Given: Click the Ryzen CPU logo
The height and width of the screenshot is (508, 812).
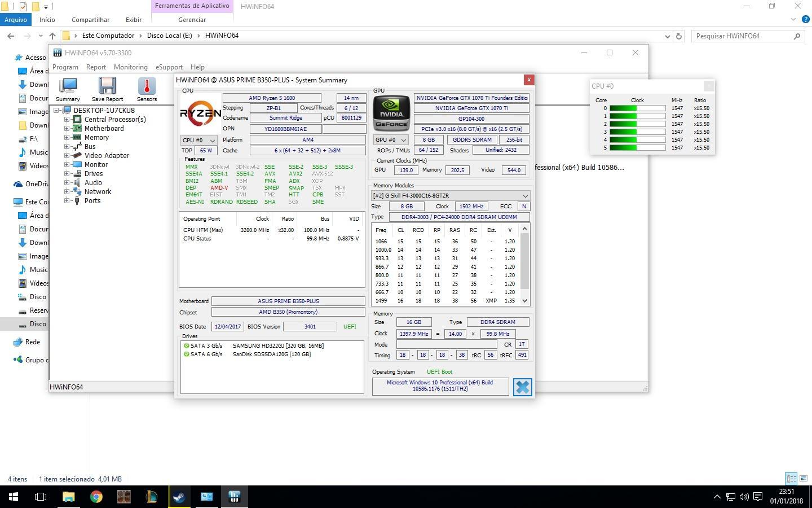Looking at the screenshot, I should (200, 113).
